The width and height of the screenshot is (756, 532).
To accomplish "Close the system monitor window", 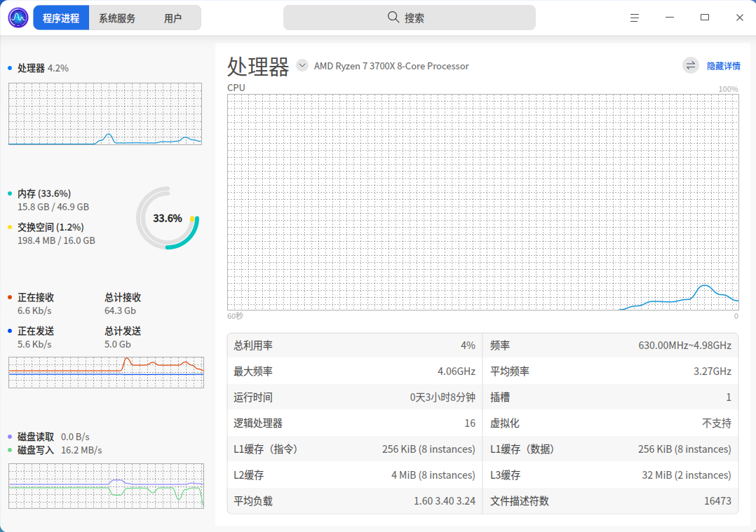I will point(740,18).
